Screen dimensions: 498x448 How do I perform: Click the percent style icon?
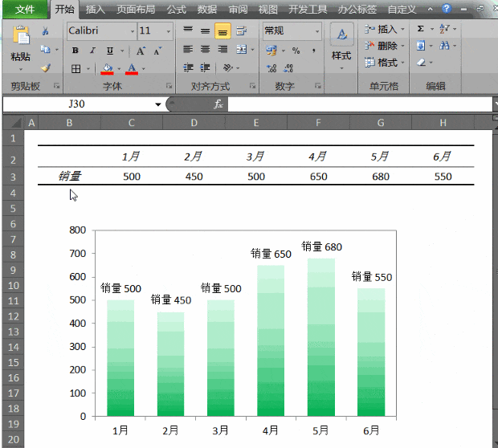pyautogui.click(x=296, y=51)
